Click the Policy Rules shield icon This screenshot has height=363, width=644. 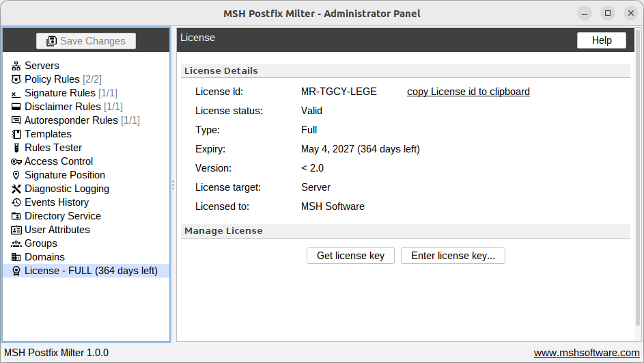[16, 79]
